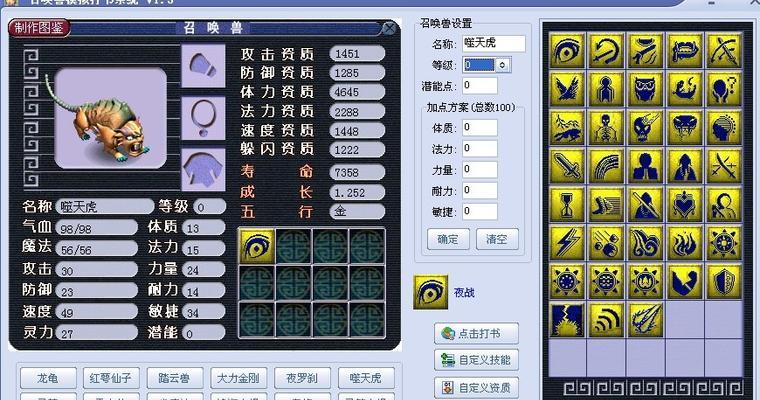Click the 点击打书 button
This screenshot has width=760, height=400.
pos(476,334)
